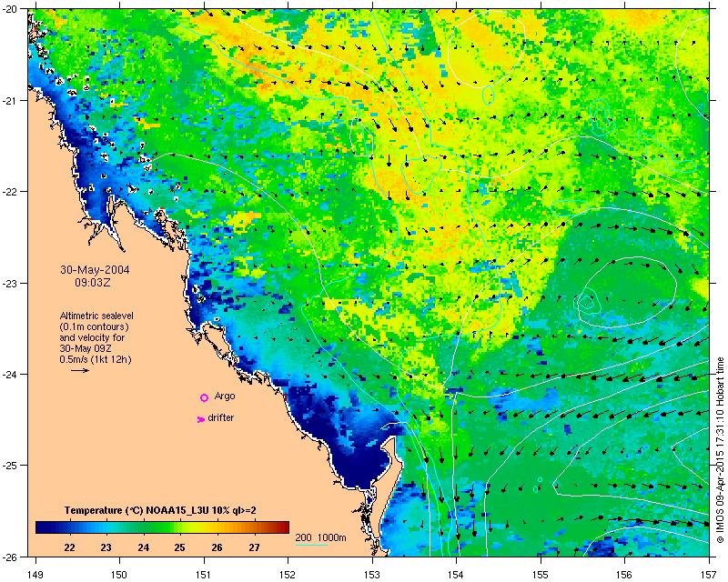728x582 pixels.
Task: Click the cyan 200m isobath legend line
Action: (x=311, y=545)
